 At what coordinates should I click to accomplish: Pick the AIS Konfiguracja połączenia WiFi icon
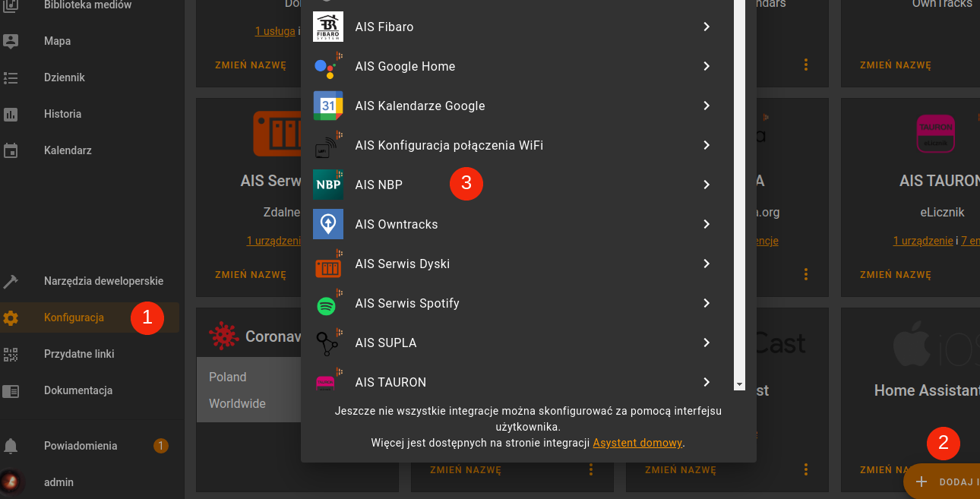pos(328,145)
